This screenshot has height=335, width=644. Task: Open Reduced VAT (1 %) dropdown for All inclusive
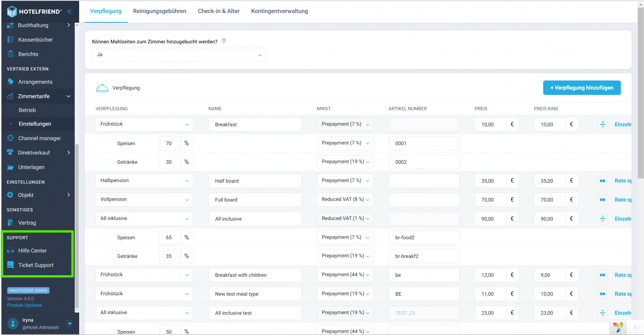click(345, 218)
